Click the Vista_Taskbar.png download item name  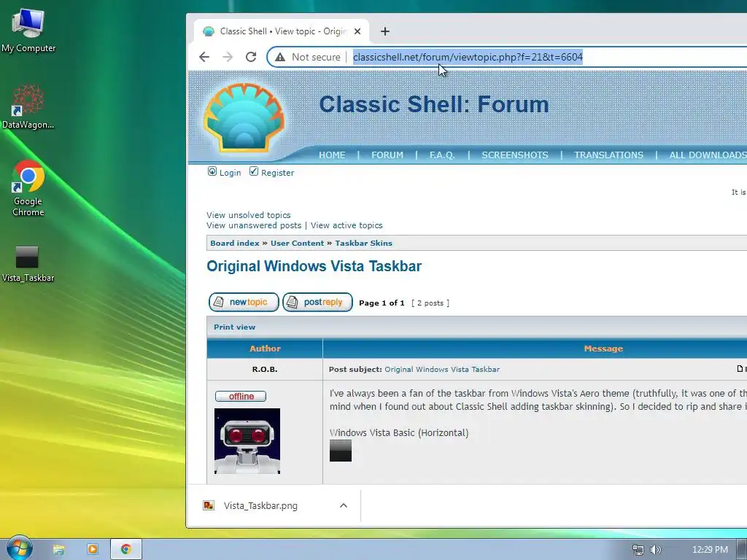click(x=260, y=506)
